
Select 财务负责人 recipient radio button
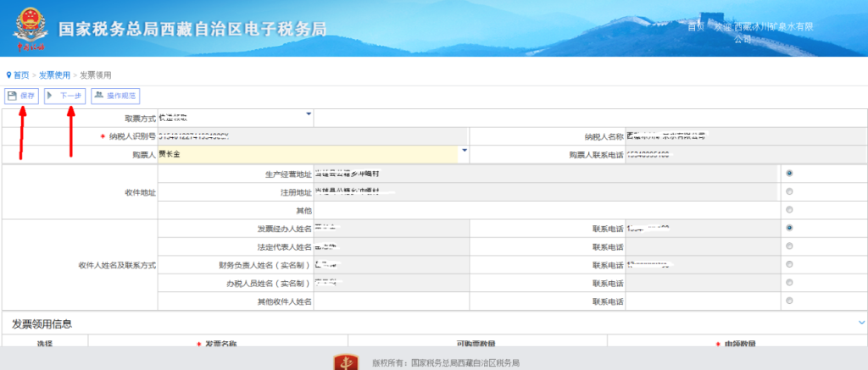click(790, 264)
